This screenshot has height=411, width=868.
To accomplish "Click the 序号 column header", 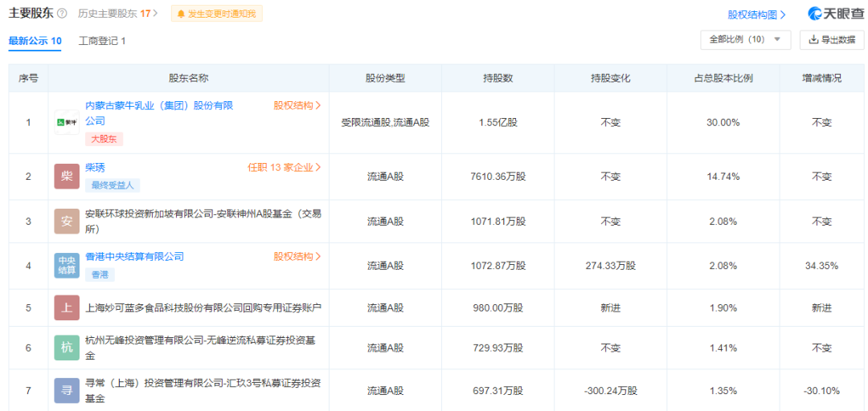I will click(28, 79).
